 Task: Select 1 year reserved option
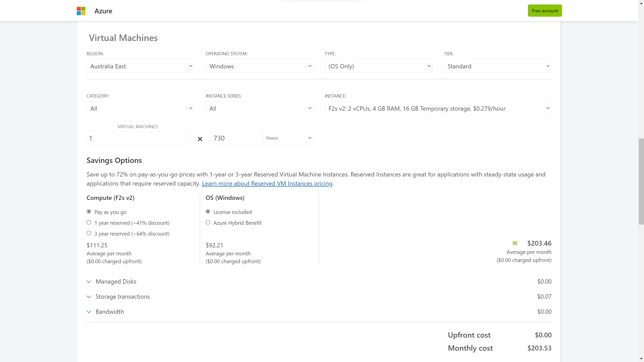pos(89,222)
